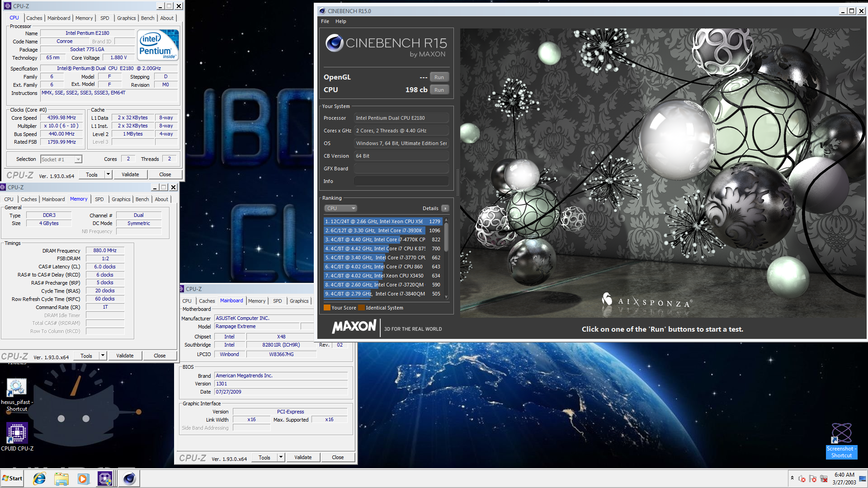Select ranking row Core i7-3930K 1096
Screen dimensions: 868x488
tap(383, 230)
